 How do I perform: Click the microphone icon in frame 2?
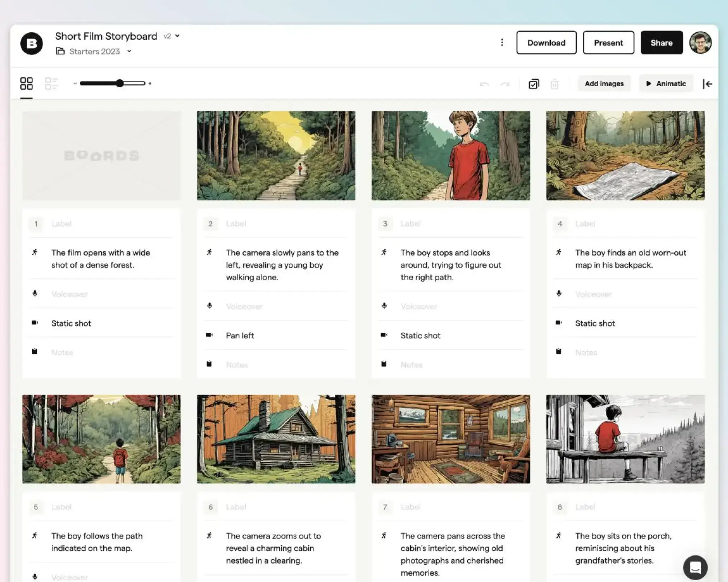pyautogui.click(x=210, y=306)
